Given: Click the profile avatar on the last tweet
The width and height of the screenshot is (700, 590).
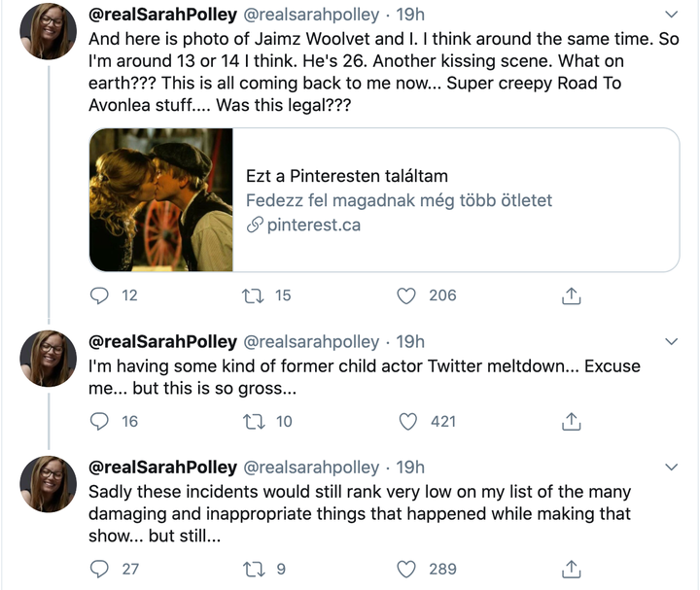Looking at the screenshot, I should pyautogui.click(x=49, y=484).
